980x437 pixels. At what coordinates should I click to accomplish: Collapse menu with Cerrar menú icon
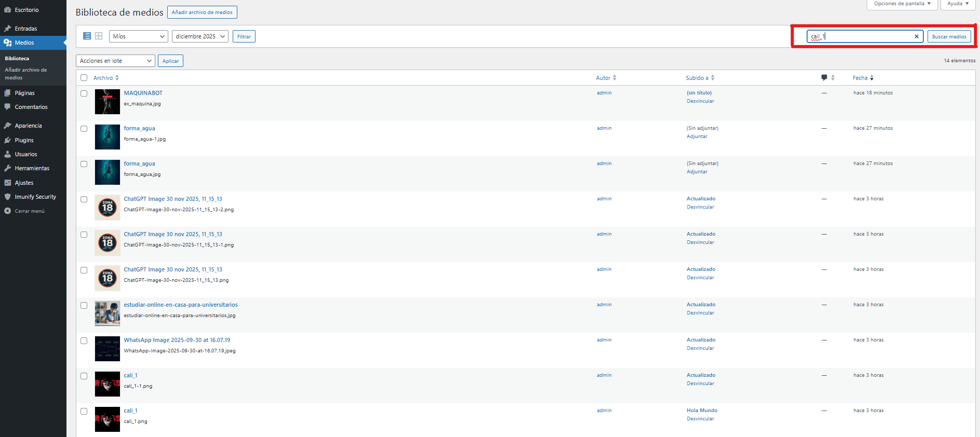click(x=8, y=211)
